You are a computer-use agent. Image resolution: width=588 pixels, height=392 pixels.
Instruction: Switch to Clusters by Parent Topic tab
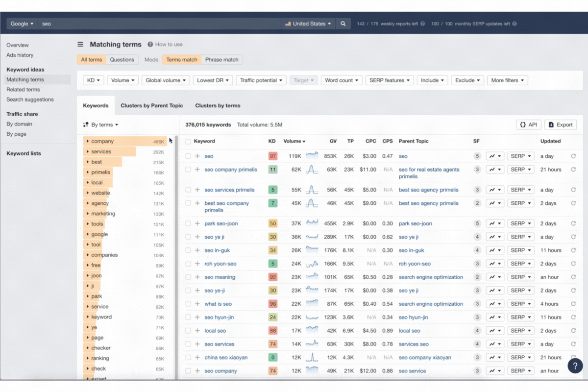click(x=152, y=105)
